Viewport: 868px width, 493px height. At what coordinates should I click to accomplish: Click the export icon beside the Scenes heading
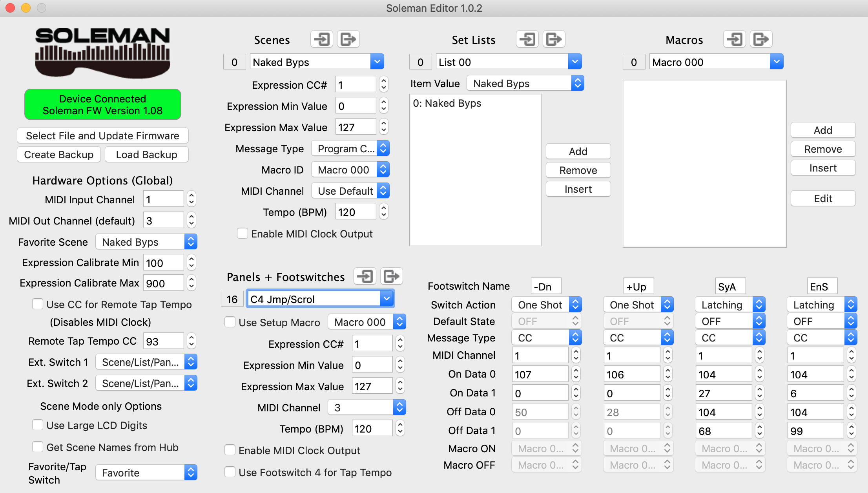pos(348,39)
